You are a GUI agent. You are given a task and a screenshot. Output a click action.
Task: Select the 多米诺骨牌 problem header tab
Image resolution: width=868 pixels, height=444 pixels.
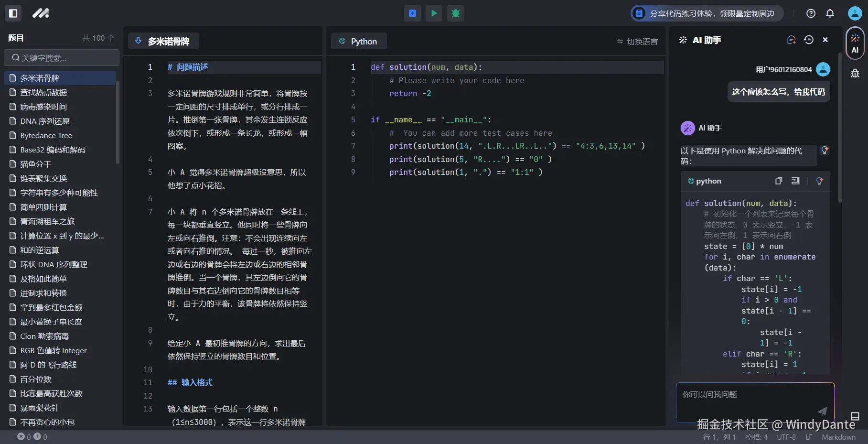(x=164, y=41)
